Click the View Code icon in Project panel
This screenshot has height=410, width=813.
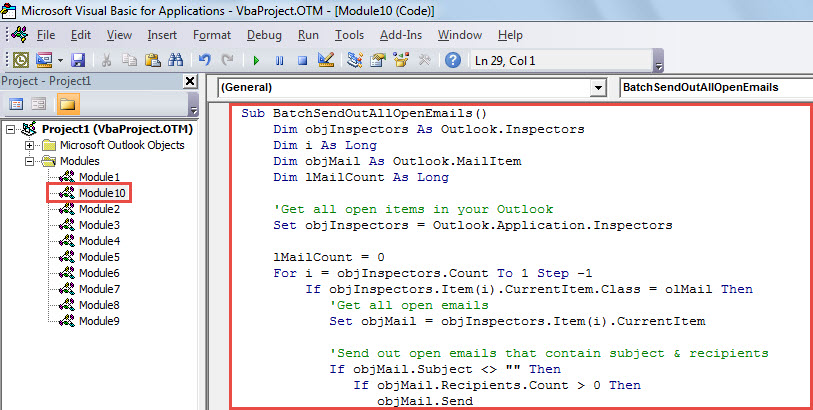17,103
